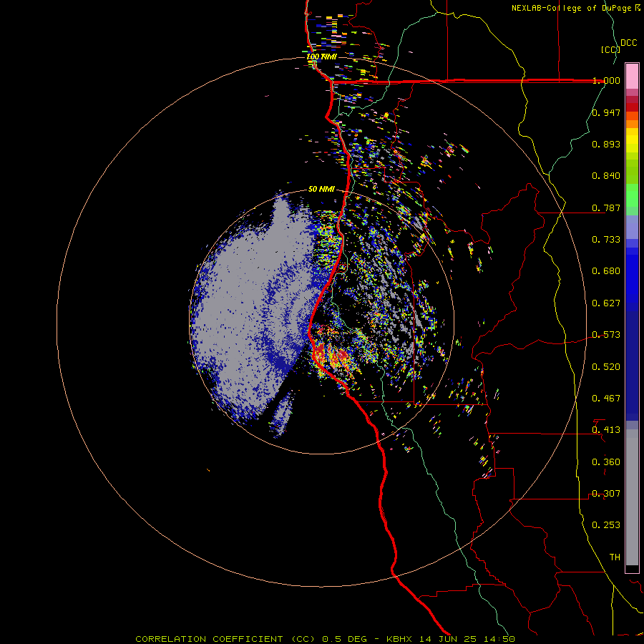The image size is (644, 644).
Task: Click the 0.787 scale value
Action: click(x=606, y=208)
